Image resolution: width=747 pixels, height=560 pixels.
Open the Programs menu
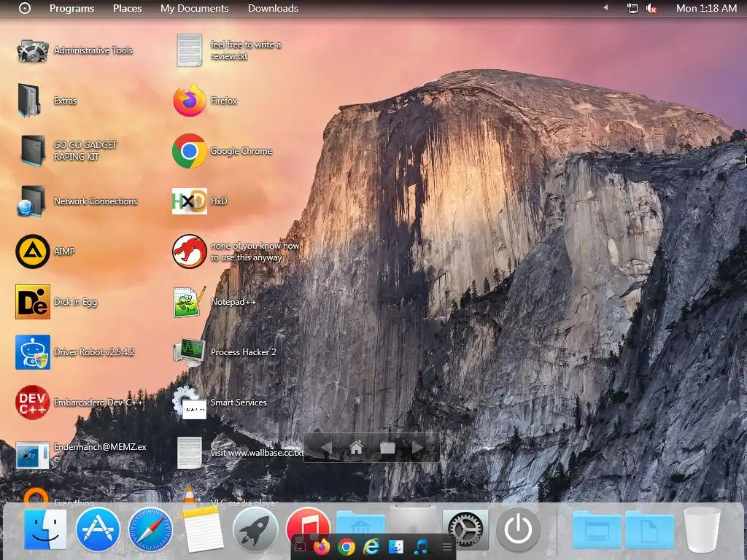click(x=72, y=8)
